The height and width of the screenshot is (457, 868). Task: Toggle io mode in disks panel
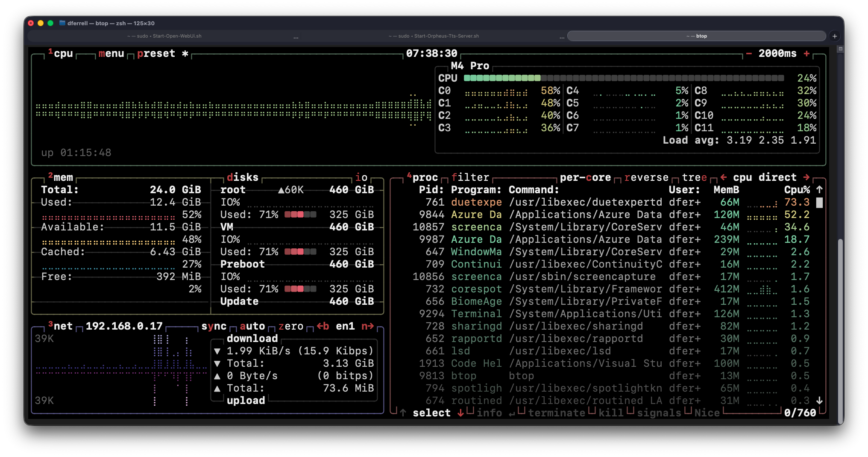click(x=361, y=177)
